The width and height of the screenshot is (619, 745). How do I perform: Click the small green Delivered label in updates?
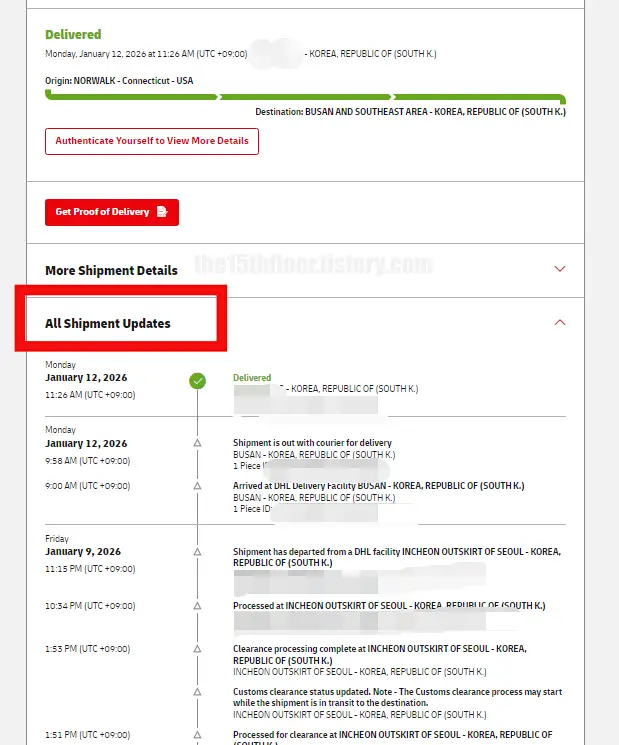252,378
